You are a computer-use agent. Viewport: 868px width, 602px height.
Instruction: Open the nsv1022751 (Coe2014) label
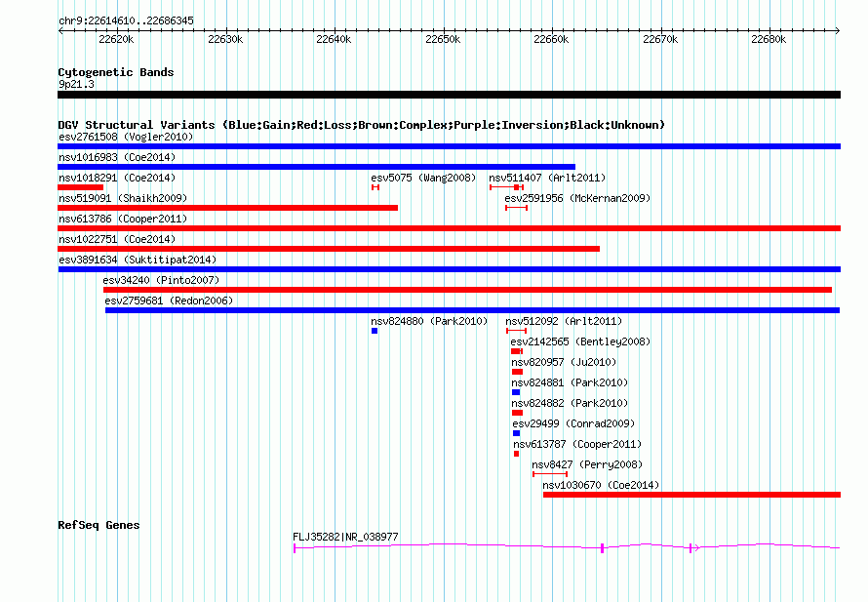[x=117, y=239]
